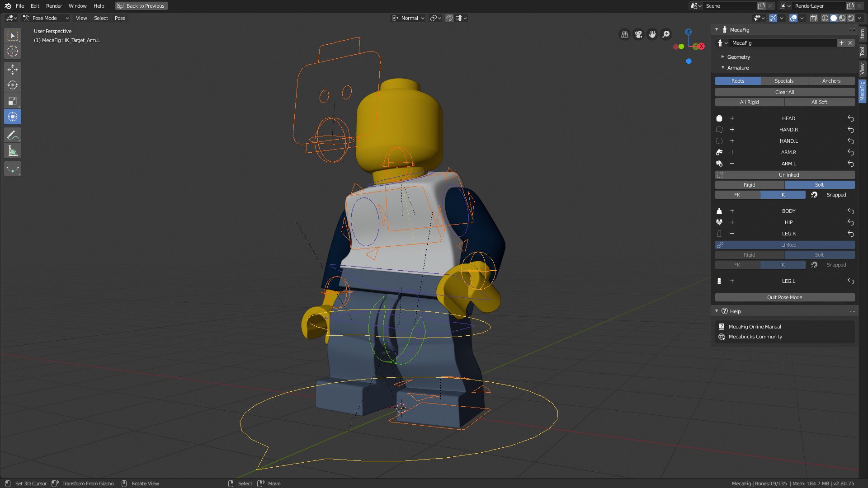Open the editor type dropdown

[x=11, y=18]
